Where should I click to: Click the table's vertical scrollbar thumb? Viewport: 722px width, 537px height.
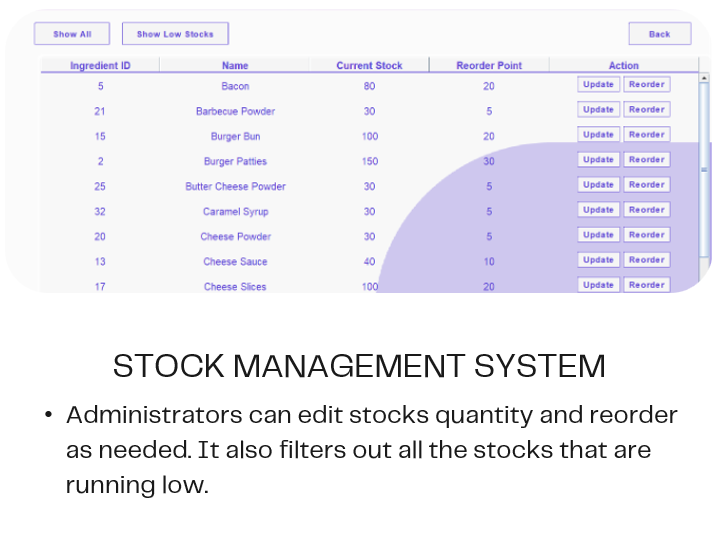(x=704, y=170)
